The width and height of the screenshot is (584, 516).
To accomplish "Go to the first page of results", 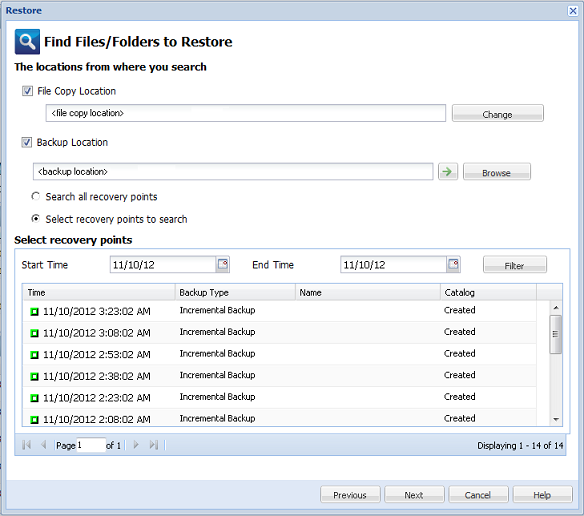I will tap(26, 444).
